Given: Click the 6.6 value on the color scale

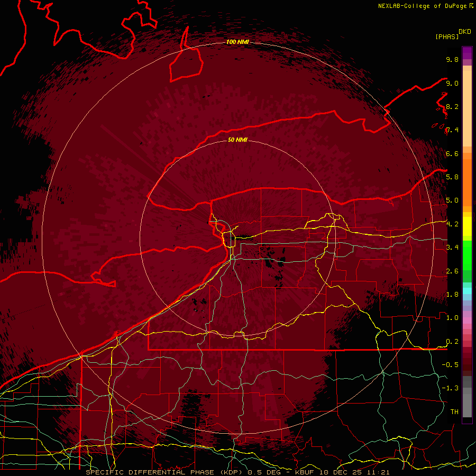Looking at the screenshot, I should 452,153.
